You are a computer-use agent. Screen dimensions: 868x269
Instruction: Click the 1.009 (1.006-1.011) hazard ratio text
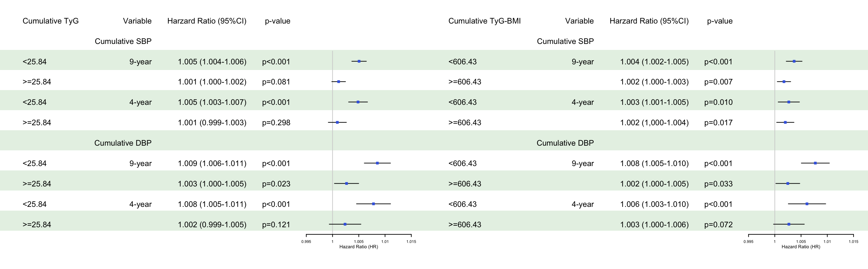pyautogui.click(x=212, y=164)
